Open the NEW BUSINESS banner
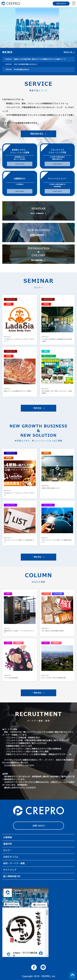Screen dimensions: 77x980 pos(38,232)
